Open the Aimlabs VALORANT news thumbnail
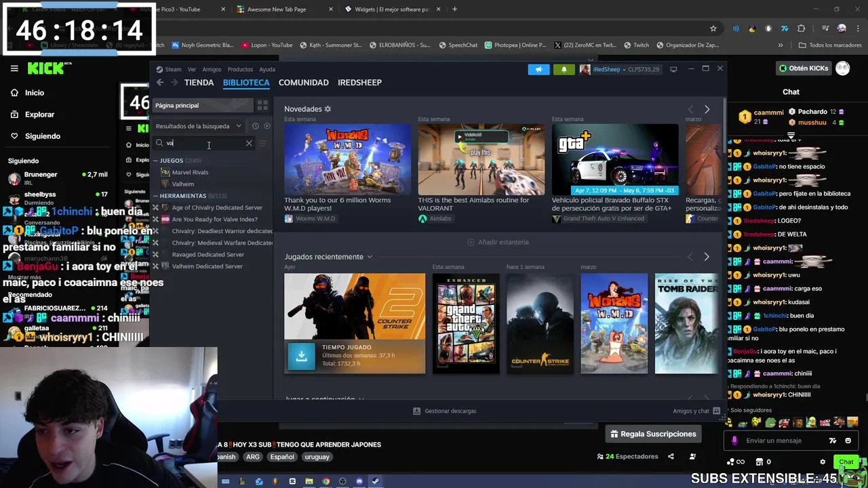This screenshot has height=488, width=868. [481, 159]
